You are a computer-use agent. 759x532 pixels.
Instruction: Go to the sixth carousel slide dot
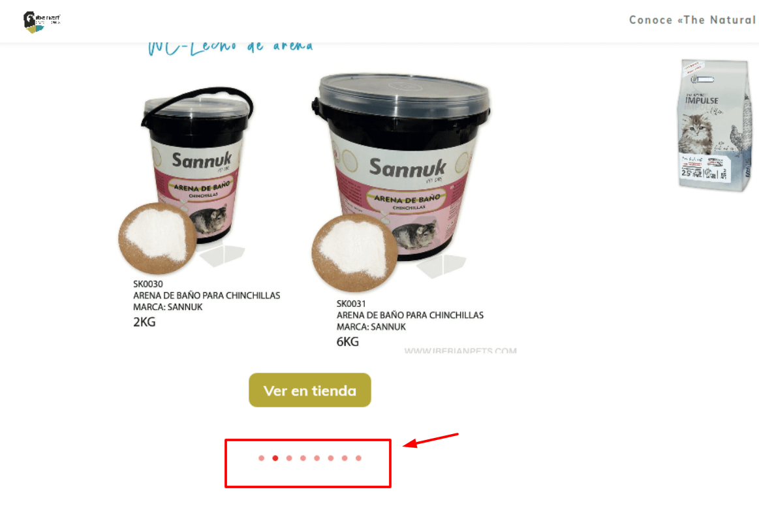point(331,458)
